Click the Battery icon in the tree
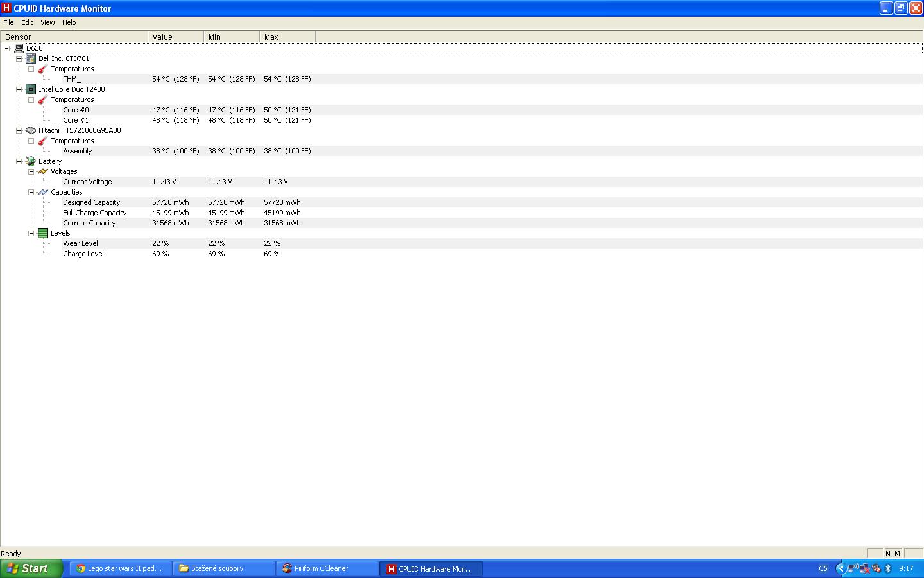This screenshot has width=924, height=578. click(x=31, y=161)
